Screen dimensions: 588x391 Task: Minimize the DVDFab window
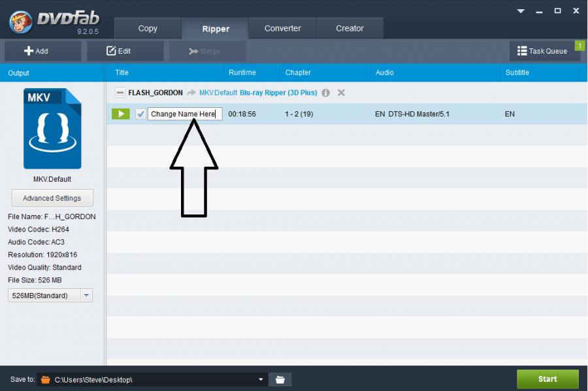tap(539, 11)
